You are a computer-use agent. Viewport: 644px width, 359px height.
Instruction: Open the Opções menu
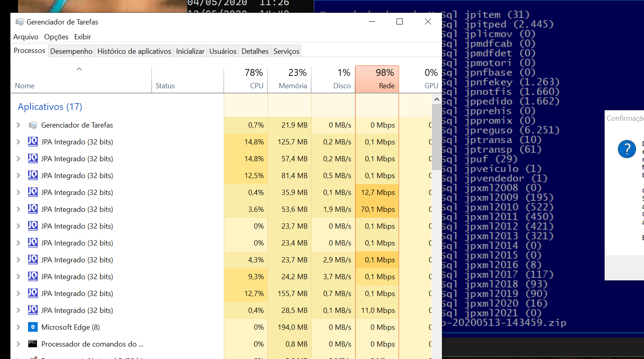[56, 37]
